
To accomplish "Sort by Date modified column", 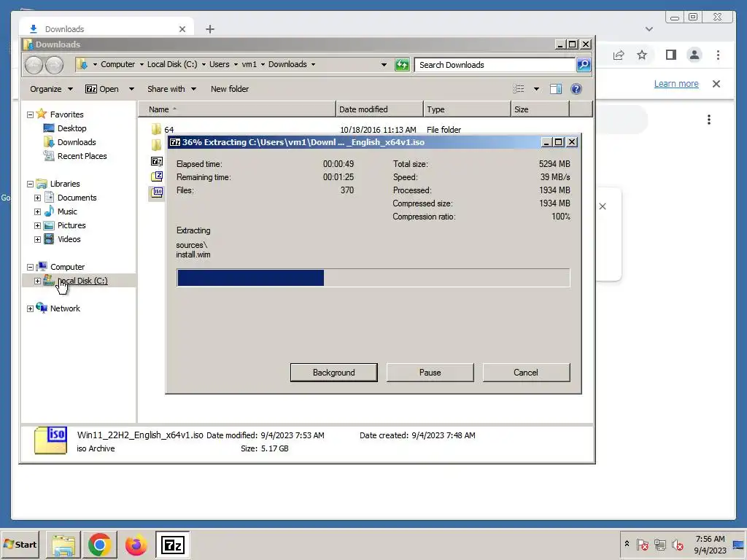I will tap(379, 109).
